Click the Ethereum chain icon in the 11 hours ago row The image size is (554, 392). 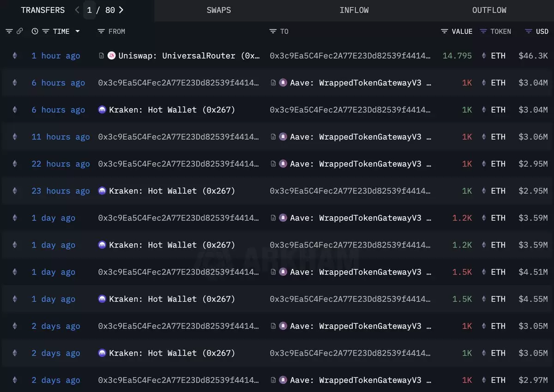coord(15,137)
